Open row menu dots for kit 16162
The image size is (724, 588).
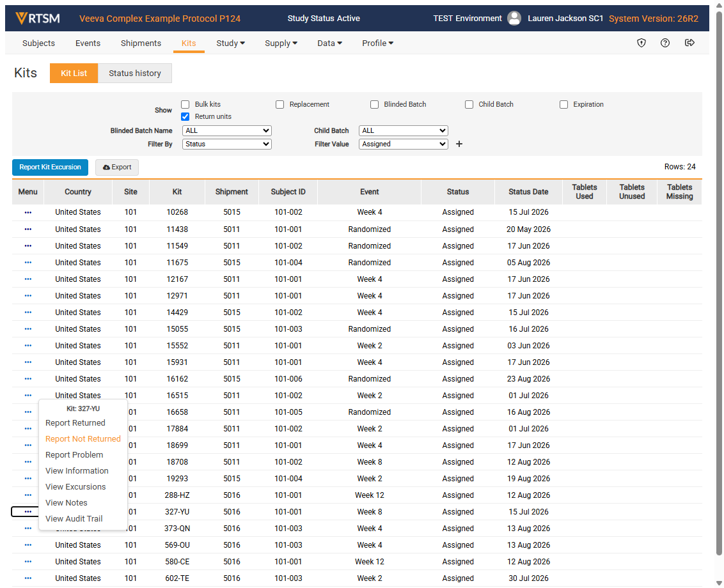click(28, 379)
